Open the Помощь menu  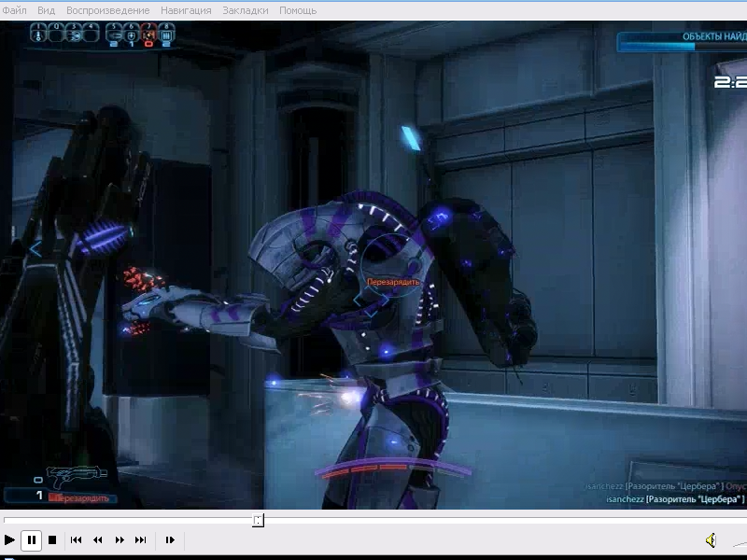[x=298, y=10]
